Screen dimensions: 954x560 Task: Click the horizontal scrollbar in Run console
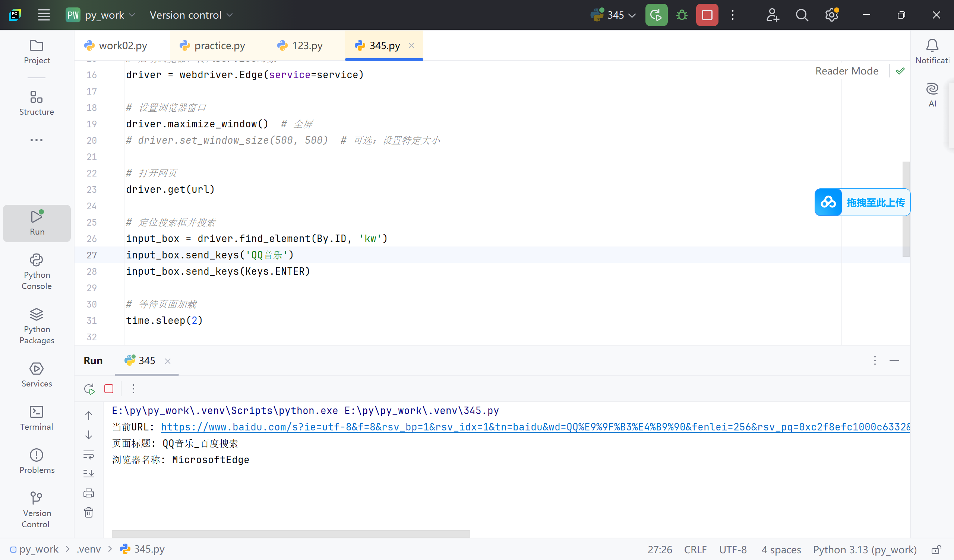tap(291, 534)
